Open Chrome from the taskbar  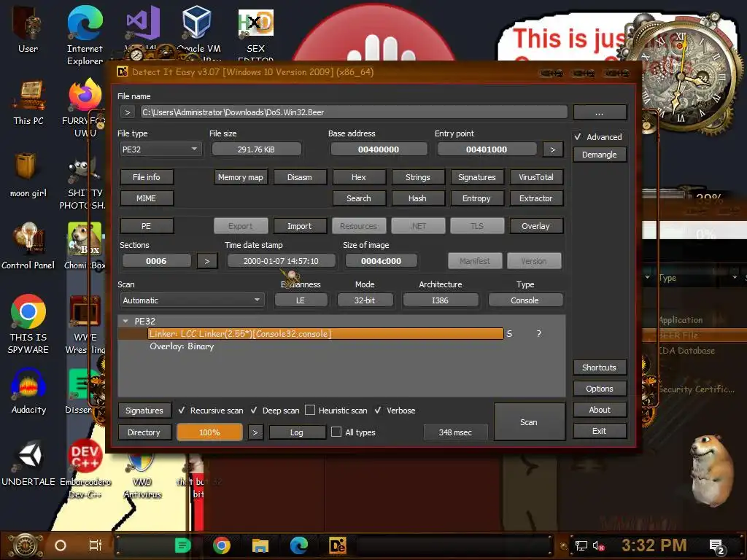[x=222, y=545]
